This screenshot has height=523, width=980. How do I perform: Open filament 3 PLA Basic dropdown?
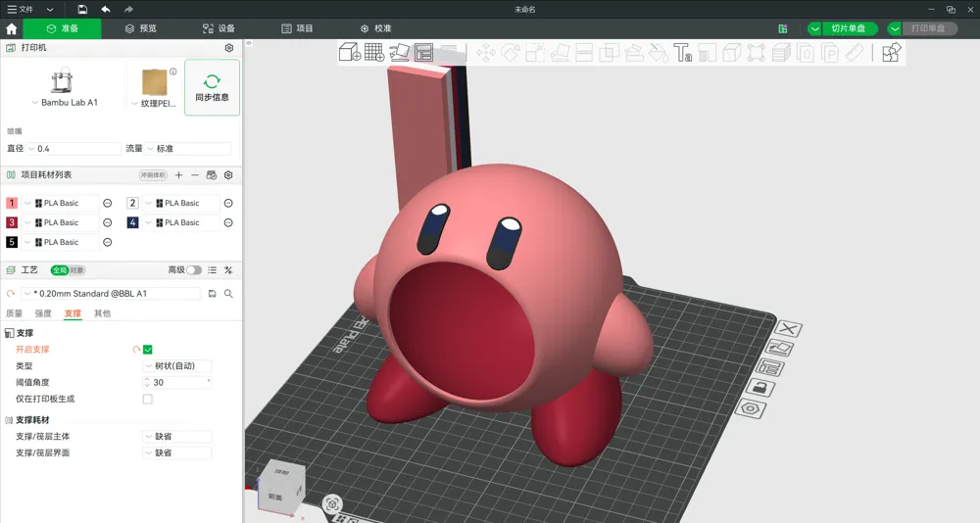click(61, 222)
